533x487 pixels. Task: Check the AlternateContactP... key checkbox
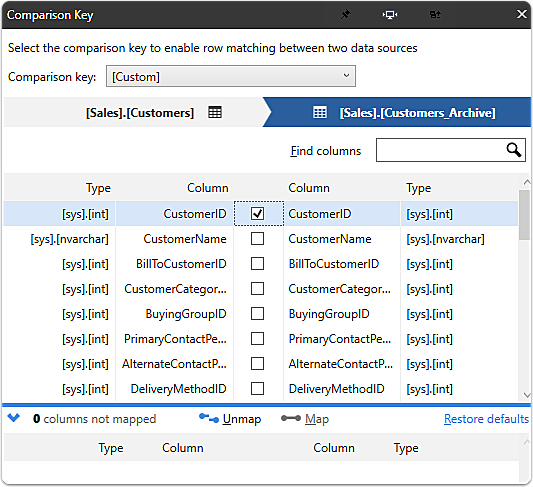click(x=257, y=364)
